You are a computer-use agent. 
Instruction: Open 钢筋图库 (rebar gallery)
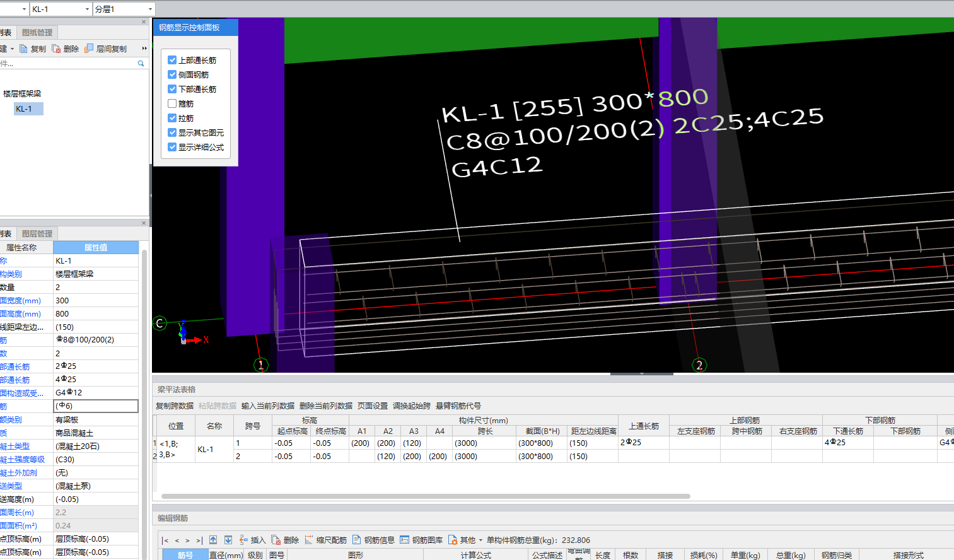click(x=421, y=540)
